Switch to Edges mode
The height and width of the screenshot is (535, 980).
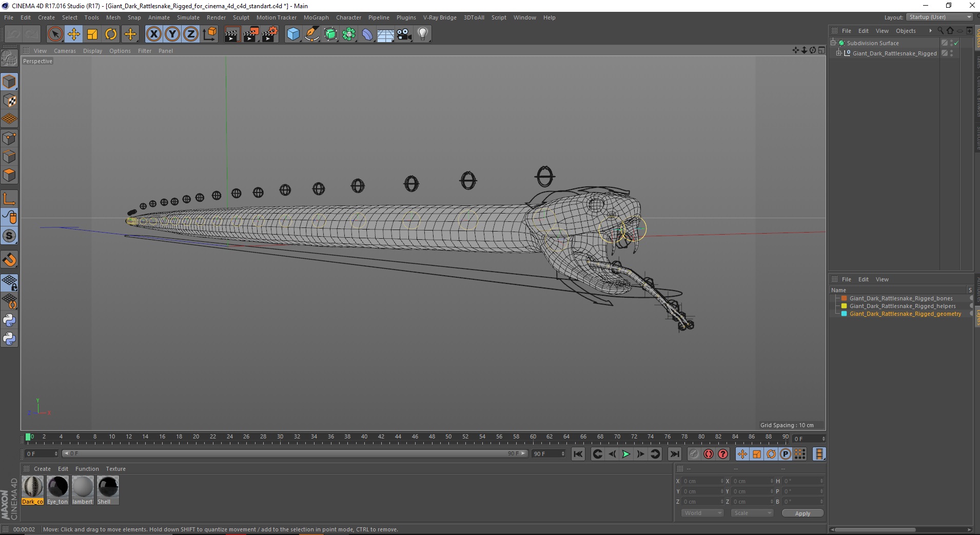click(9, 157)
